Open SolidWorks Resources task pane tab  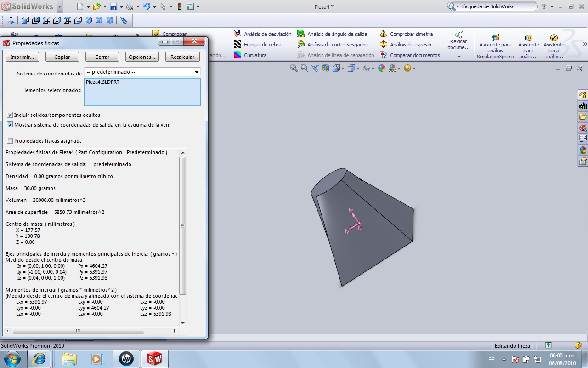click(582, 95)
